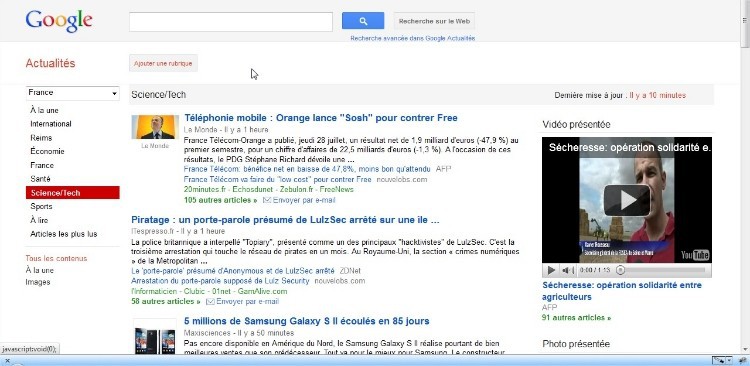
Task: Select France section in sidebar
Action: [x=42, y=165]
